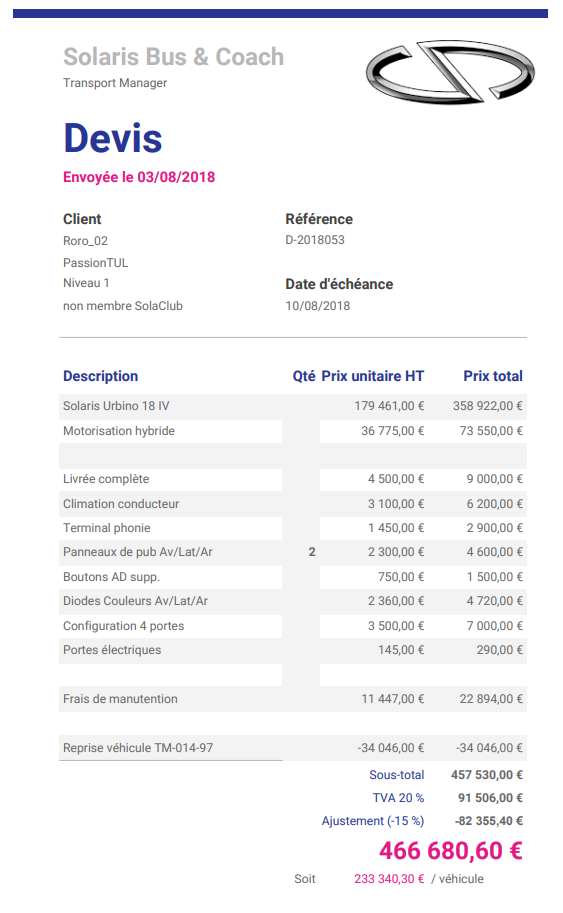Click the TVA 20 % label

click(398, 798)
